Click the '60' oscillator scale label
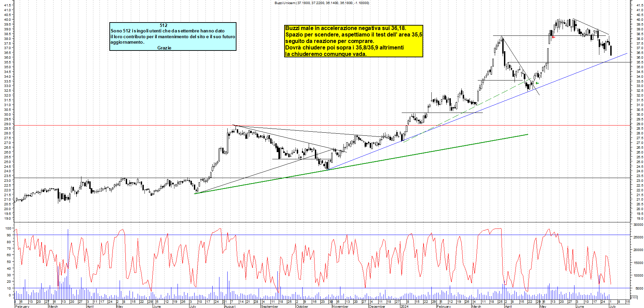The image size is (644, 308). [9, 255]
